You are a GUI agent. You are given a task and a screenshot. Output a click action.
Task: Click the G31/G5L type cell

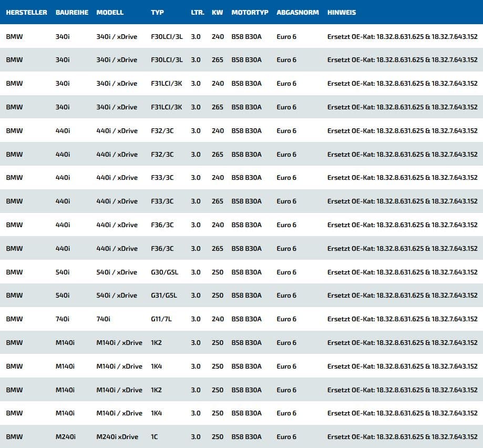pyautogui.click(x=164, y=295)
